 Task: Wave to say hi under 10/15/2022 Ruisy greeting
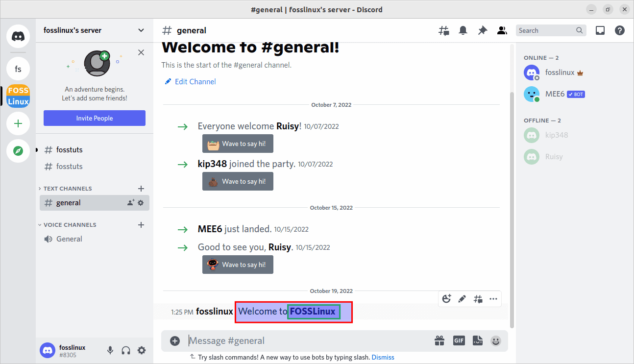[x=238, y=265]
